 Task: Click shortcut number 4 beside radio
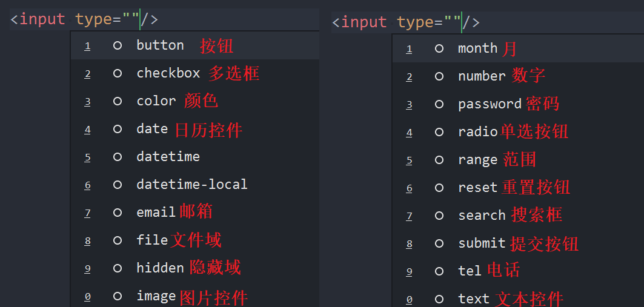(x=409, y=133)
